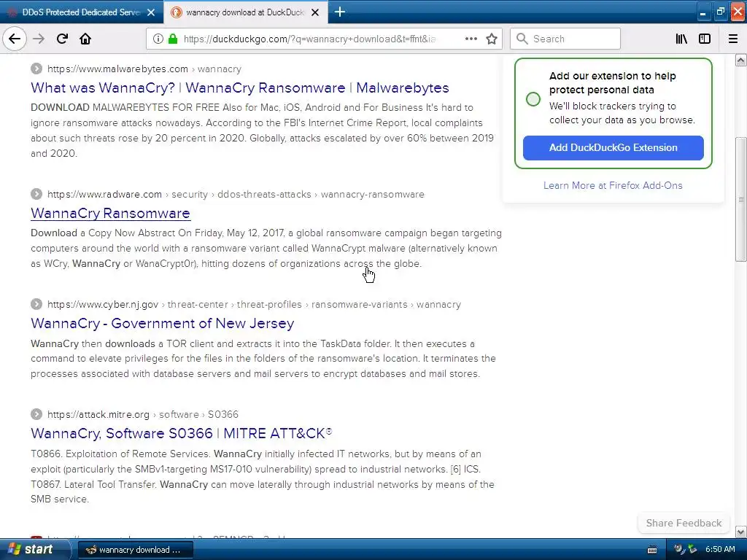747x560 pixels.
Task: Click Add DuckDuckGo Extension button
Action: [x=613, y=147]
